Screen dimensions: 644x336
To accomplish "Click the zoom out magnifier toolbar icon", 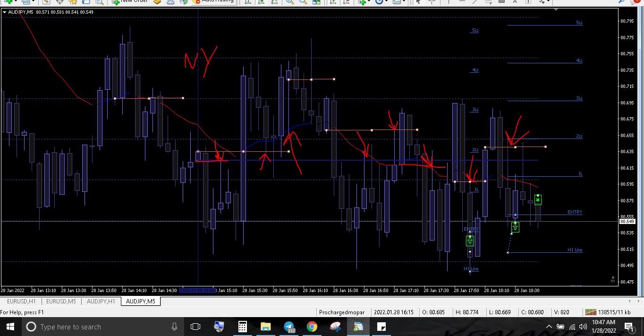I will 303,1.
